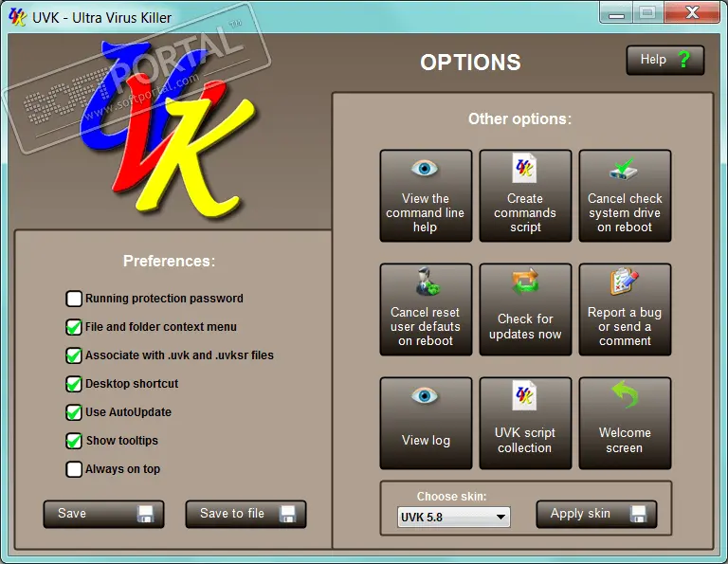Screen dimensions: 728x564
Task: Click Report a bug or send a comment
Action: click(x=625, y=310)
